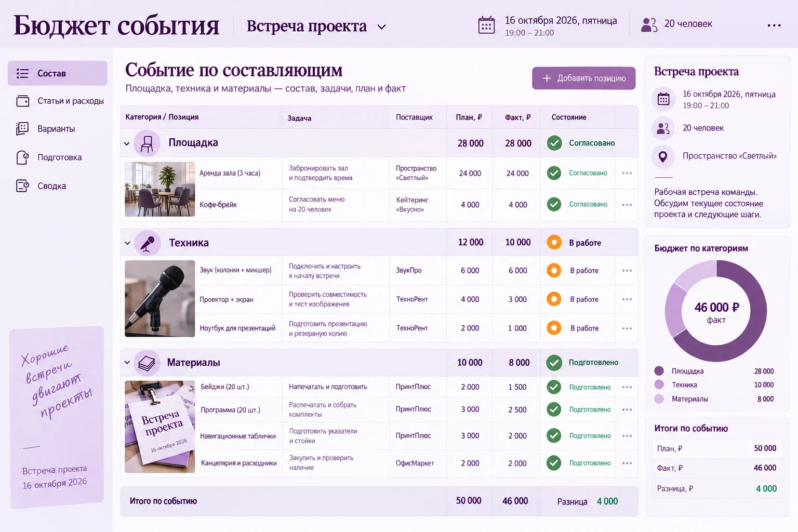
Task: Select the Состав sidebar item
Action: click(x=58, y=73)
